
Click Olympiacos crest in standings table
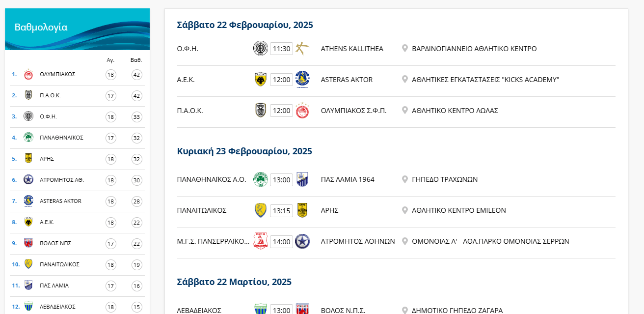tap(28, 74)
